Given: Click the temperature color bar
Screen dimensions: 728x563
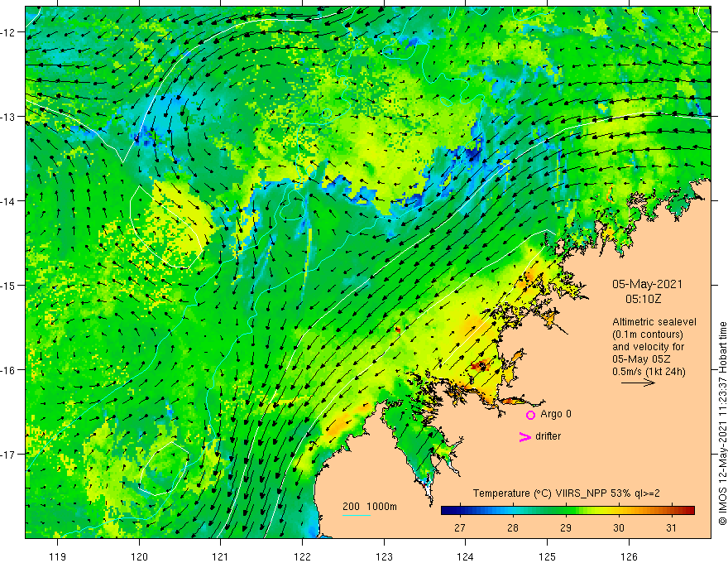Looking at the screenshot, I should click(x=568, y=511).
